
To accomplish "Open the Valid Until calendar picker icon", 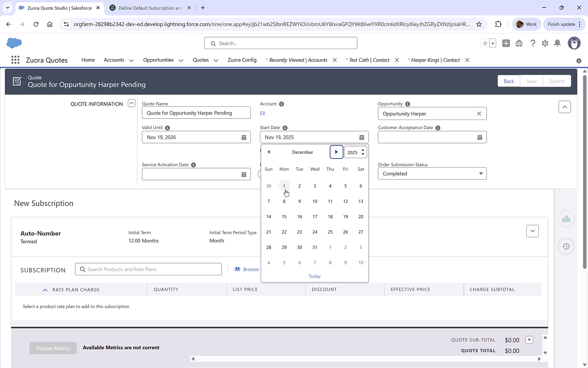I will pos(244,137).
